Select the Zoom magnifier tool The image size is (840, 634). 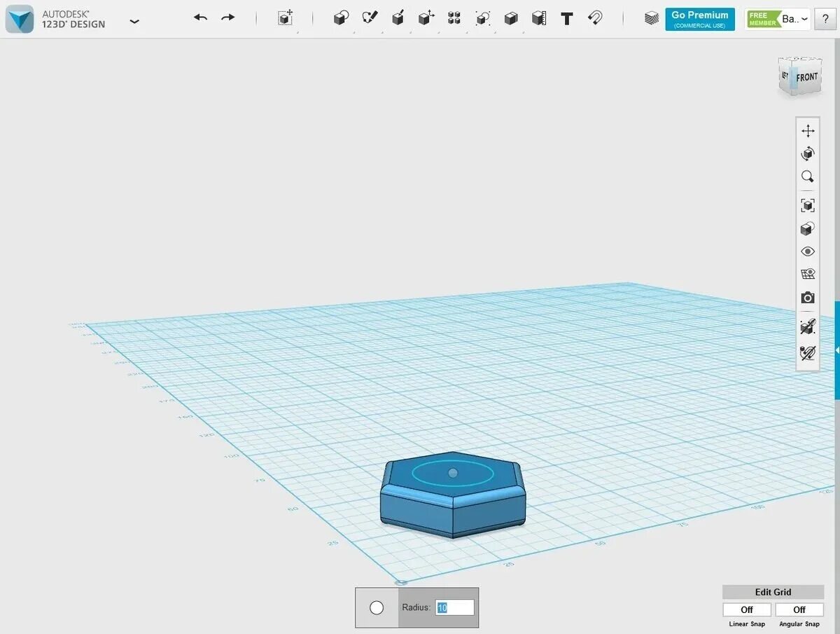tap(808, 177)
